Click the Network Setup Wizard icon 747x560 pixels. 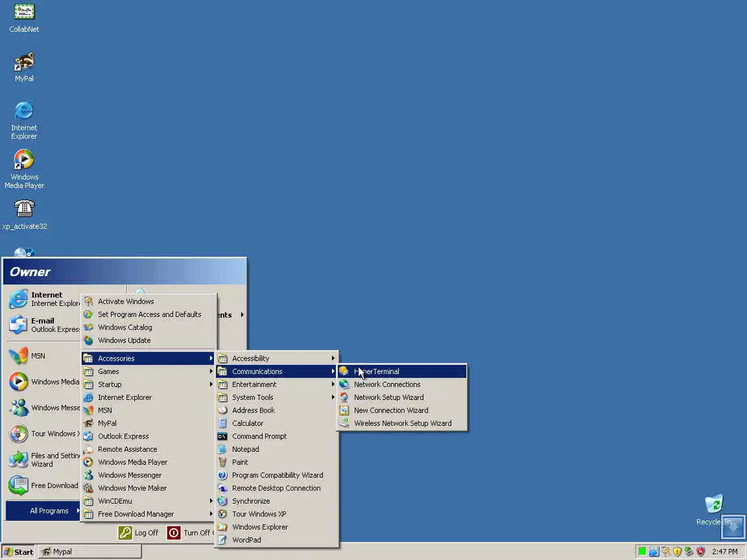tap(344, 397)
